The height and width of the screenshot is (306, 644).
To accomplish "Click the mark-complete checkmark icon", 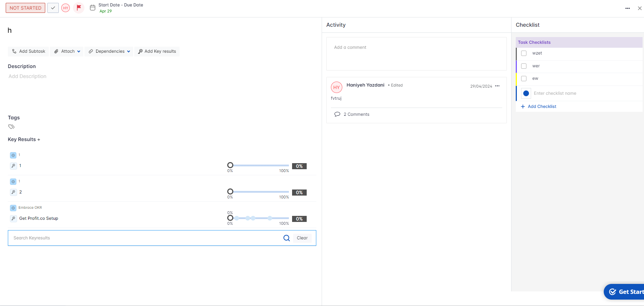I will [x=53, y=8].
